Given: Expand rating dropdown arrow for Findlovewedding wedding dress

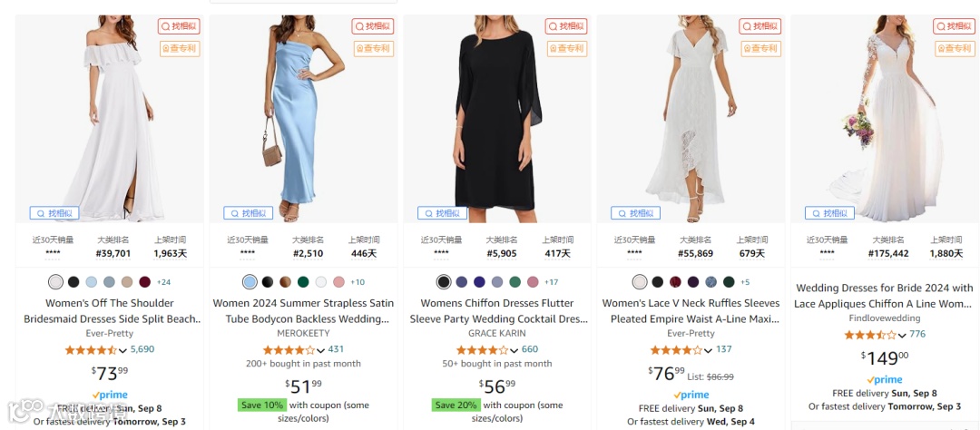Looking at the screenshot, I should (902, 336).
